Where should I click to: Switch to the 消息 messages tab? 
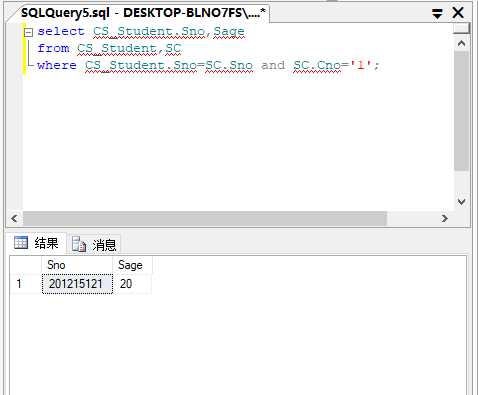point(94,245)
